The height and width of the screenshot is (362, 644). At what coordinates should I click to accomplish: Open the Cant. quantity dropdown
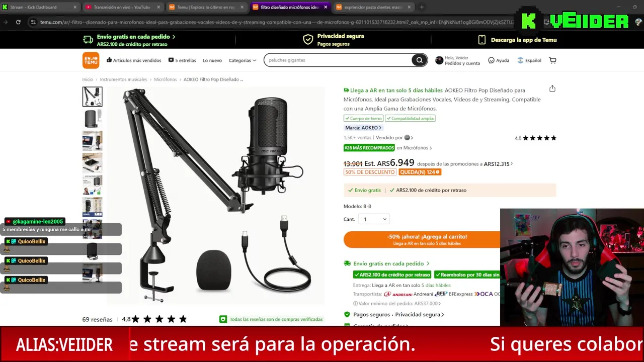[375, 219]
